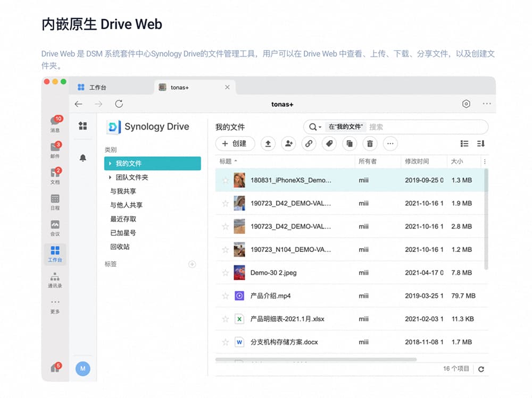This screenshot has height=398, width=532.
Task: Open the Demo-30 2.jpeg thumbnail
Action: pyautogui.click(x=239, y=273)
